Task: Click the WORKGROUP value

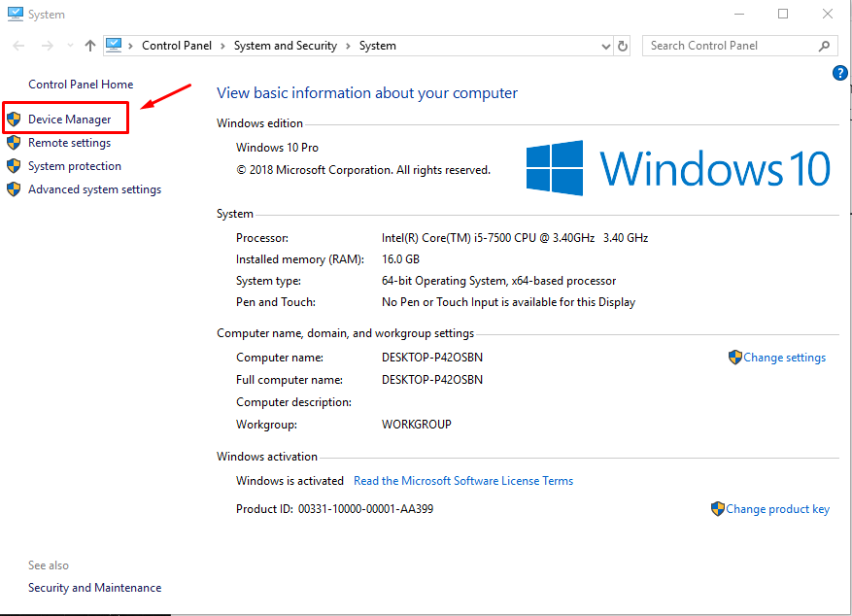Action: (416, 425)
